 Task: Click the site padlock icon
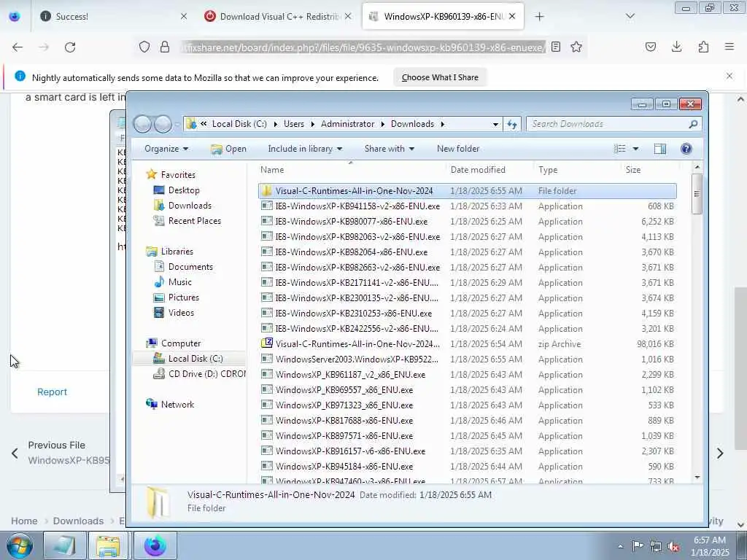coord(165,47)
